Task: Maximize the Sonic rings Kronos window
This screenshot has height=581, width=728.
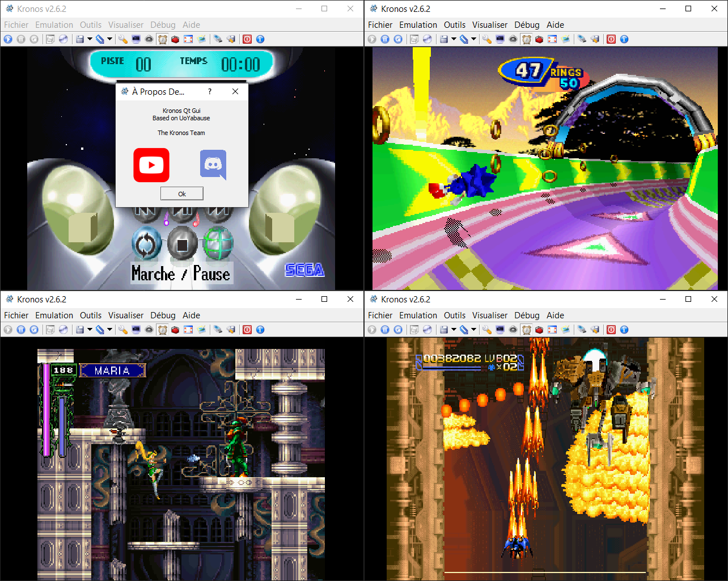Action: pyautogui.click(x=688, y=9)
